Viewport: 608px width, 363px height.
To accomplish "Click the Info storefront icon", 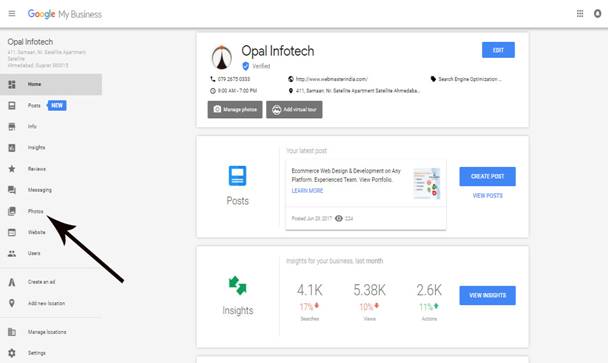I will coord(12,126).
